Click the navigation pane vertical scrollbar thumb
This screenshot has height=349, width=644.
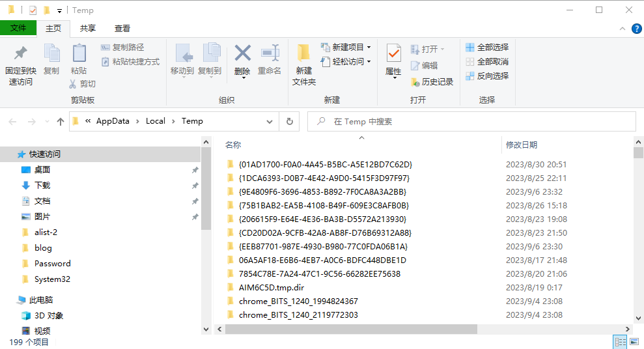pyautogui.click(x=206, y=188)
